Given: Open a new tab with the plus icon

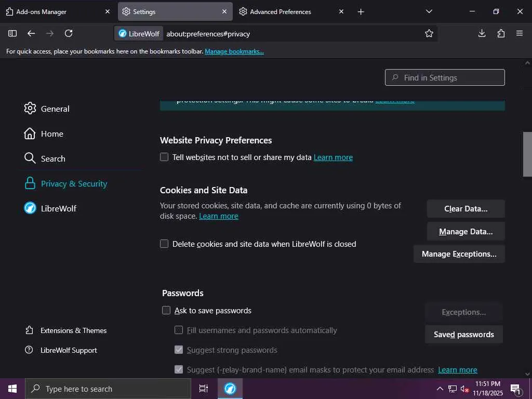Looking at the screenshot, I should pos(361,12).
